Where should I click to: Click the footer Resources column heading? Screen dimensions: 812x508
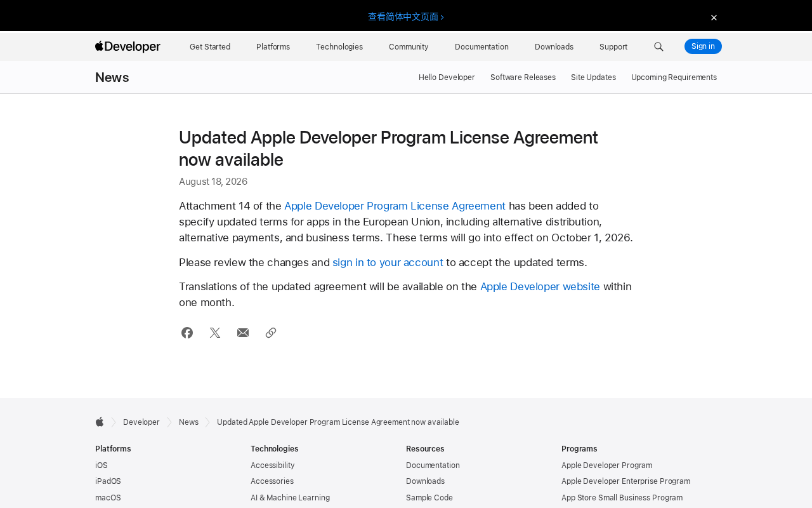(425, 449)
